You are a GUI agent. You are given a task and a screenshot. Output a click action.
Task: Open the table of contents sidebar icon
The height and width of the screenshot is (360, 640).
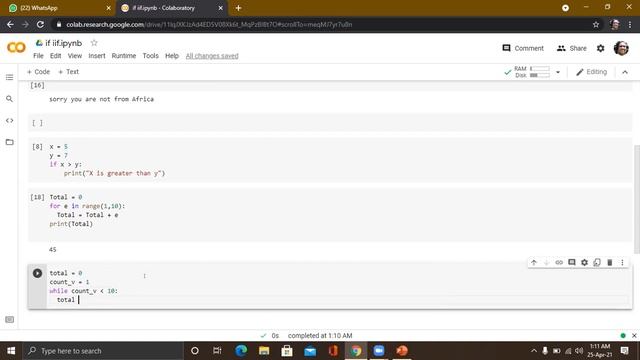click(x=9, y=78)
